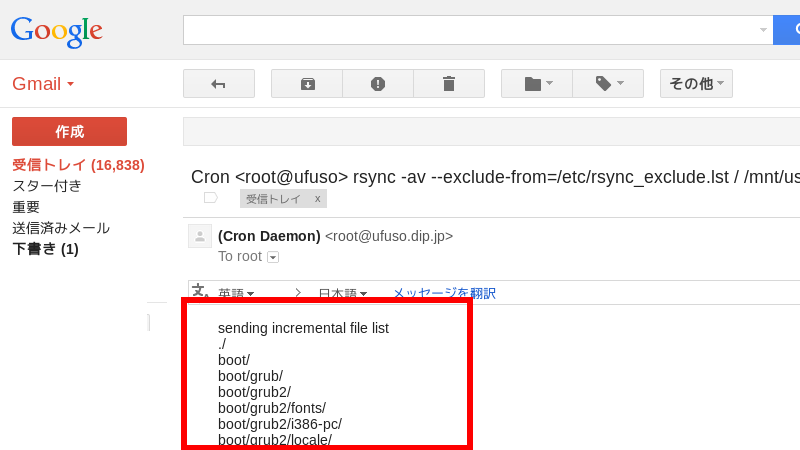Expand the Gmail product switcher dropdown
The height and width of the screenshot is (450, 800).
tap(43, 84)
